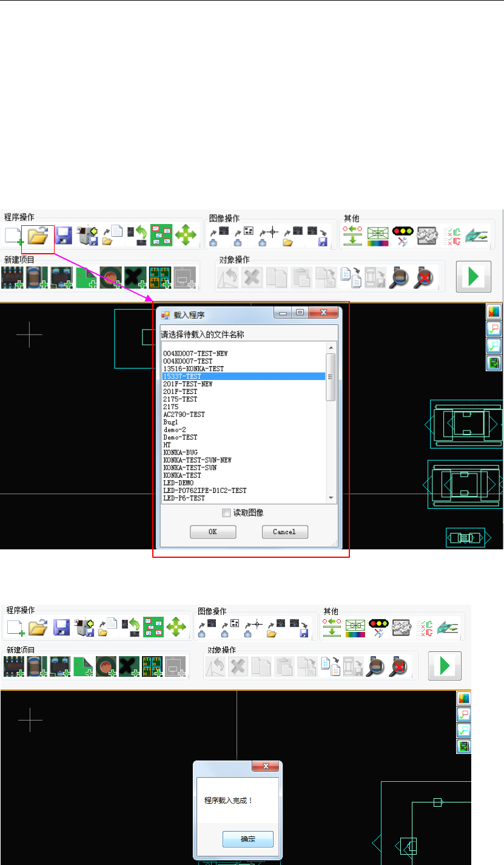504x865 pixels.
Task: Click red circle new item icon in 程序载入完成 screenshot
Action: [106, 668]
